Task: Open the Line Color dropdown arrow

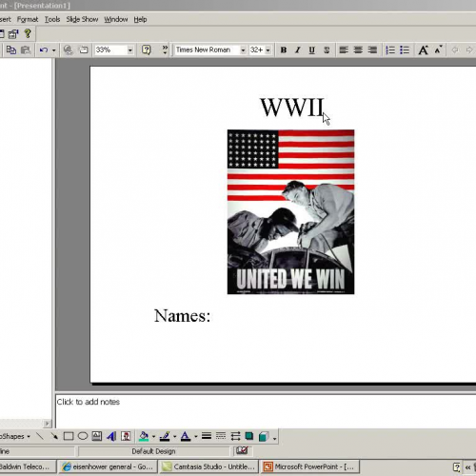Action: (x=174, y=437)
